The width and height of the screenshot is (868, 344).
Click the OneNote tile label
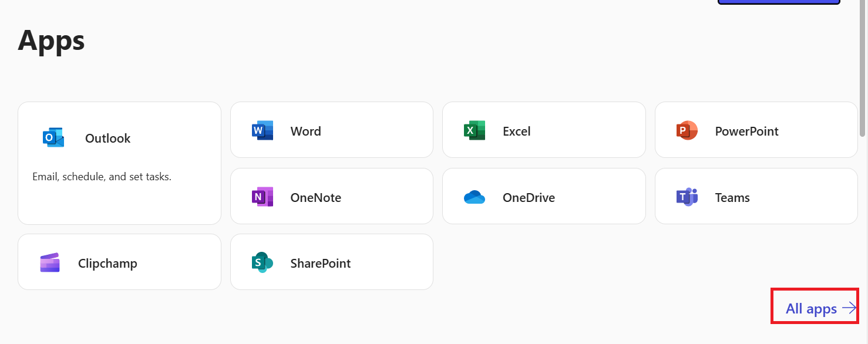coord(315,198)
